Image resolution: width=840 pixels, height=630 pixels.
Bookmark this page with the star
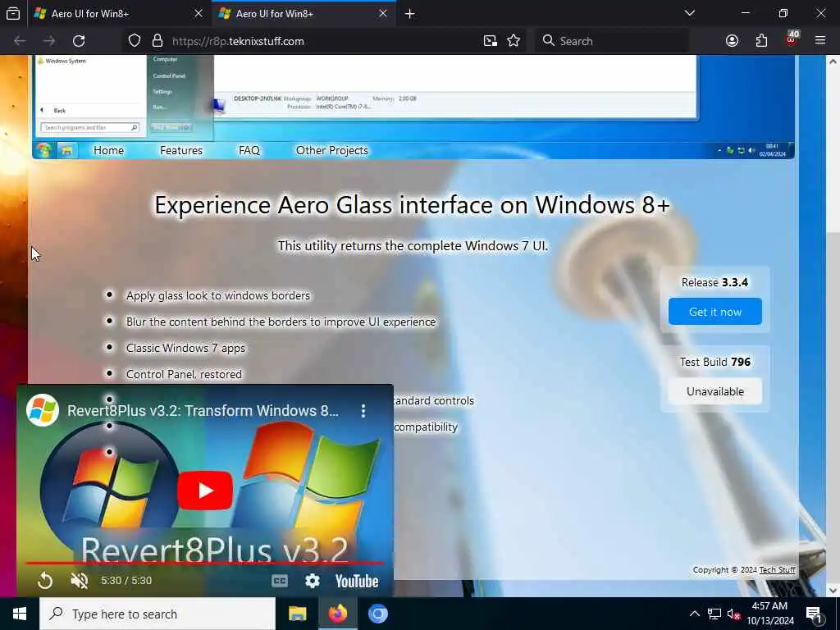(514, 41)
